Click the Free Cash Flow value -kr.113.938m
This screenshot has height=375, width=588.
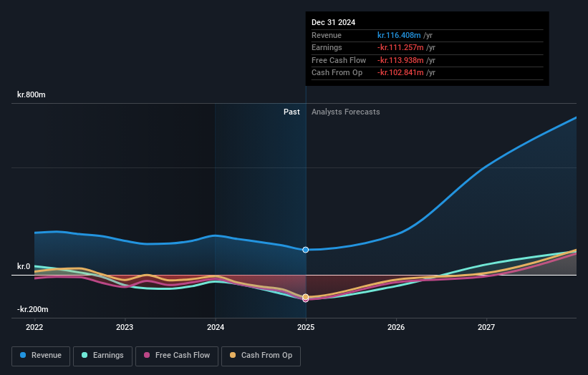pos(400,60)
